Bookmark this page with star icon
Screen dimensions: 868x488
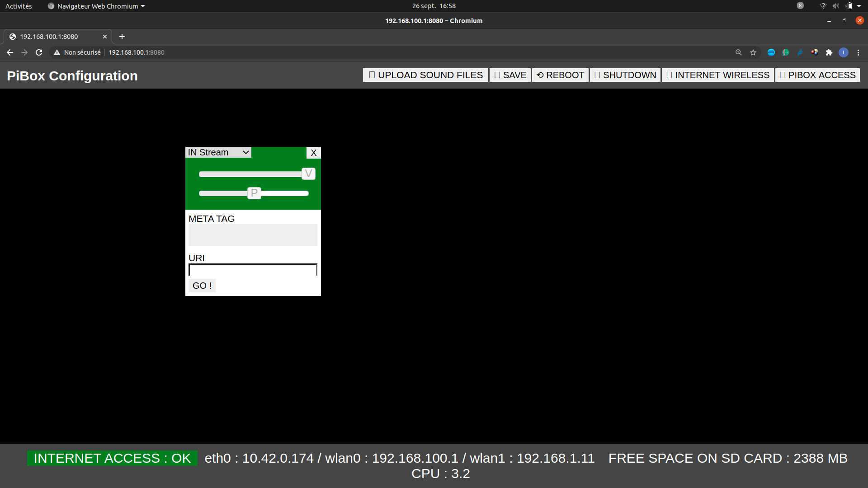pyautogui.click(x=753, y=52)
